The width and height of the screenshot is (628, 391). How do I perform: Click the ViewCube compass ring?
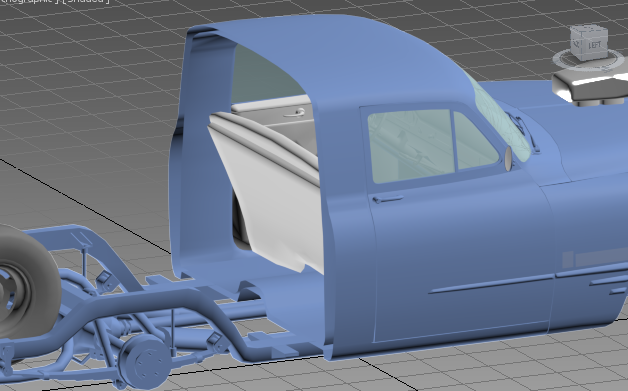[x=588, y=61]
